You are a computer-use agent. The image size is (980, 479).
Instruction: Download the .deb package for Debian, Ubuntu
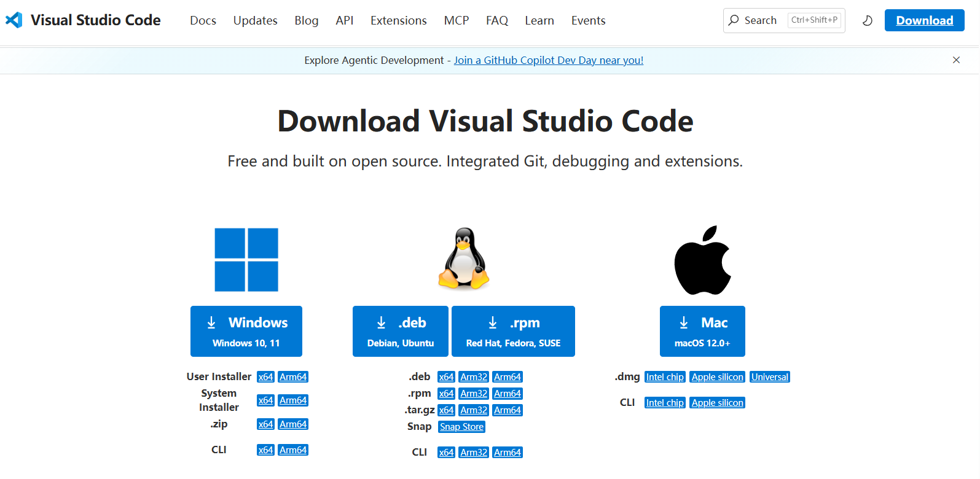[x=400, y=331]
